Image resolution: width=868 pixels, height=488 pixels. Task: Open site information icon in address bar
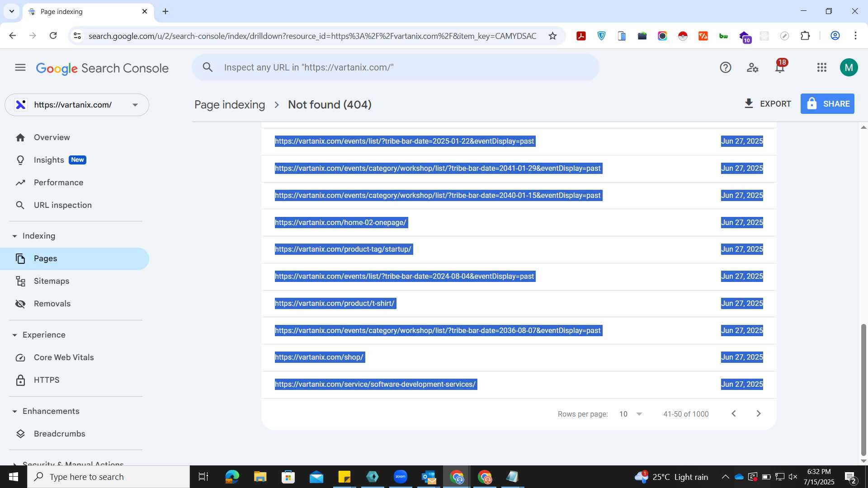[x=77, y=36]
